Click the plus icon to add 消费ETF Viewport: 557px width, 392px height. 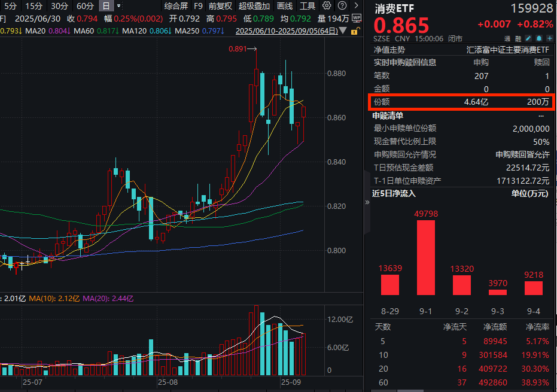point(550,38)
